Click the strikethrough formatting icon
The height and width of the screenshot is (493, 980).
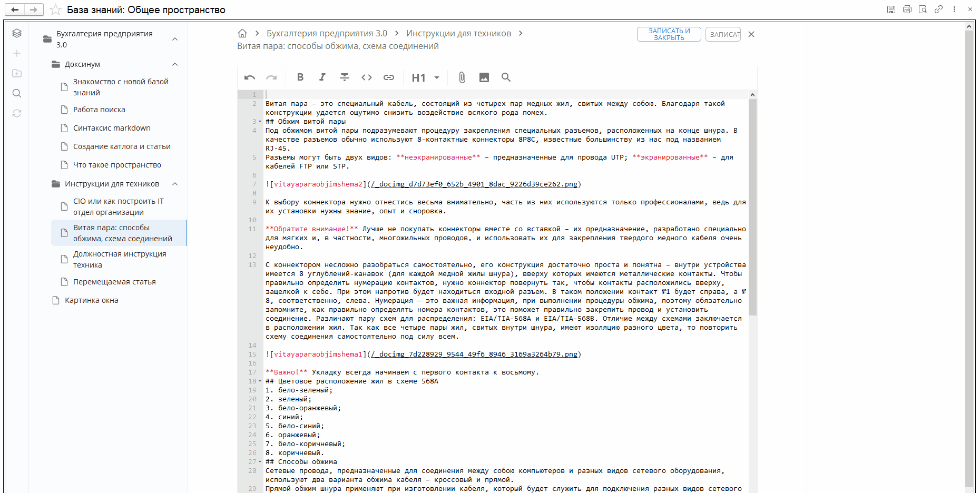[344, 77]
